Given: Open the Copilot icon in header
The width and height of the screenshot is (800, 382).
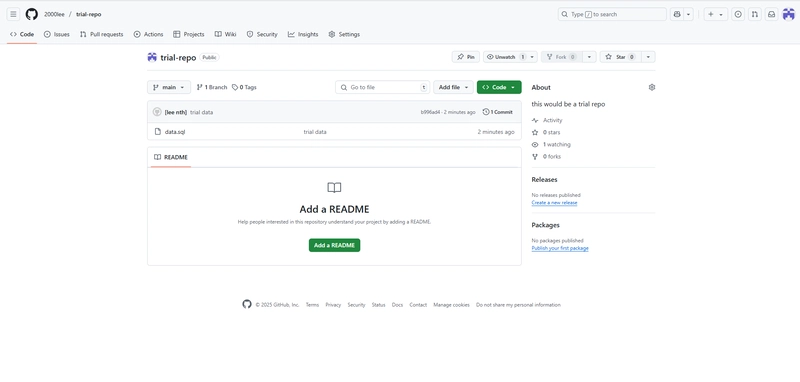Looking at the screenshot, I should pyautogui.click(x=677, y=14).
